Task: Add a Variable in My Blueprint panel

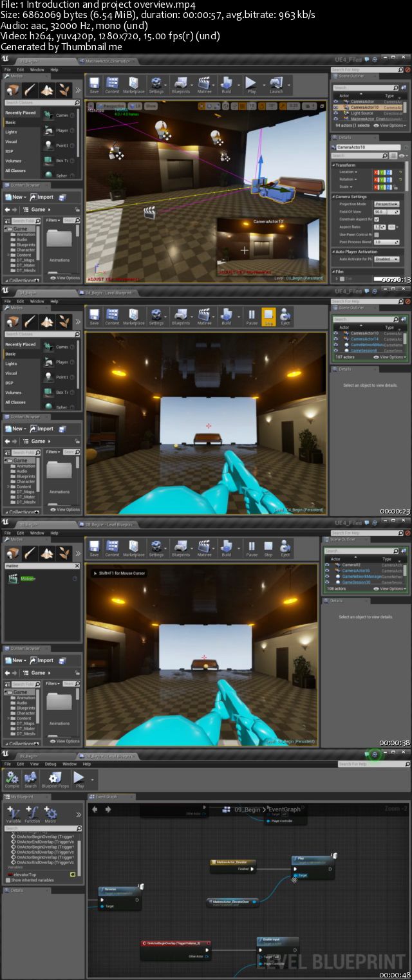Action: coord(13,814)
